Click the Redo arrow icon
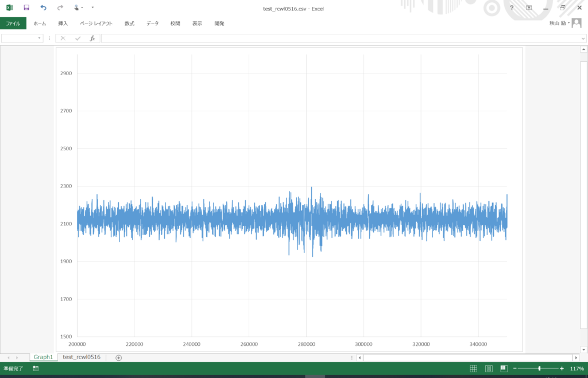Image resolution: width=588 pixels, height=378 pixels. click(x=60, y=7)
